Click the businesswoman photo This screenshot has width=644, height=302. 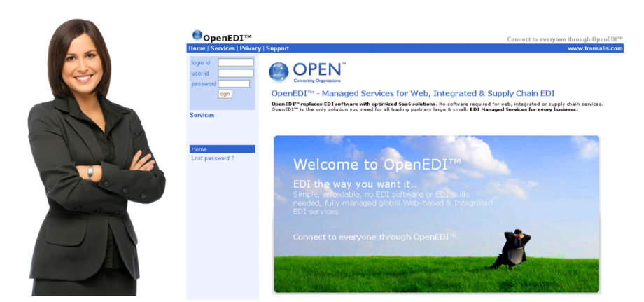97,158
